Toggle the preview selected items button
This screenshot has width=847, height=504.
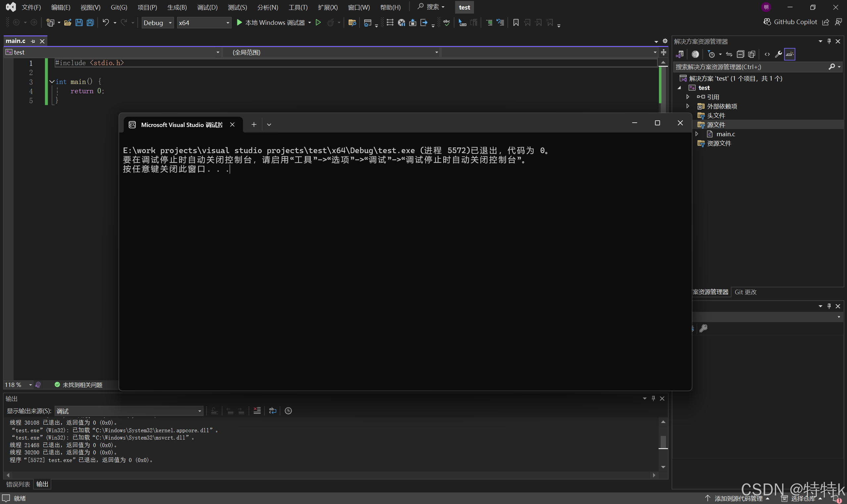(789, 54)
